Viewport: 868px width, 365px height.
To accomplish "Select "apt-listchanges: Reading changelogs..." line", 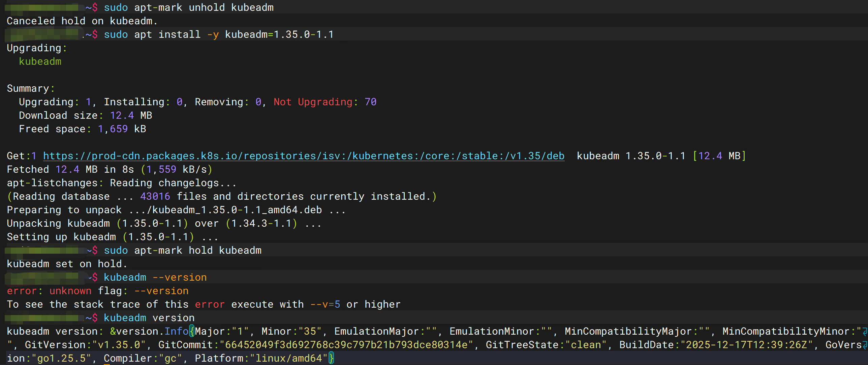I will (122, 183).
